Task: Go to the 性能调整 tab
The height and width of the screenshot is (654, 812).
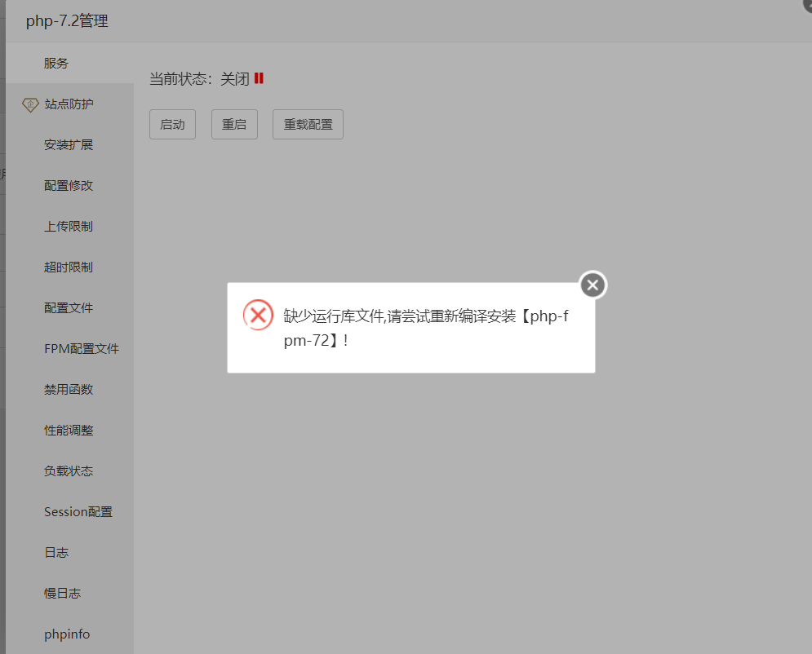Action: click(x=70, y=431)
